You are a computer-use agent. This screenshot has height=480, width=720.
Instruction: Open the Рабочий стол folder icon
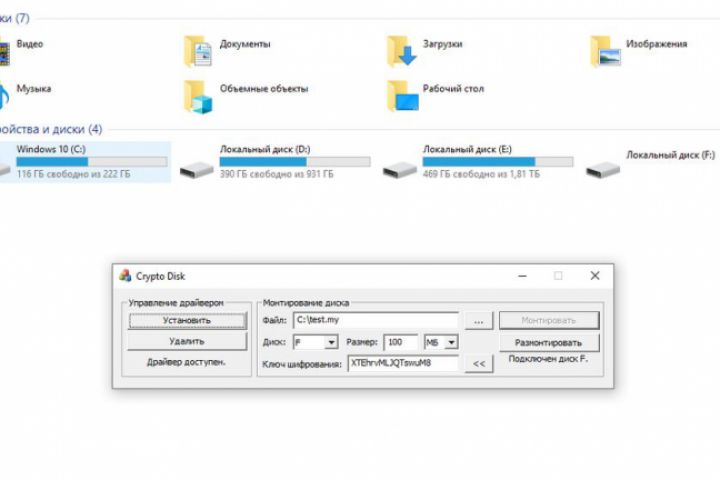tap(402, 96)
